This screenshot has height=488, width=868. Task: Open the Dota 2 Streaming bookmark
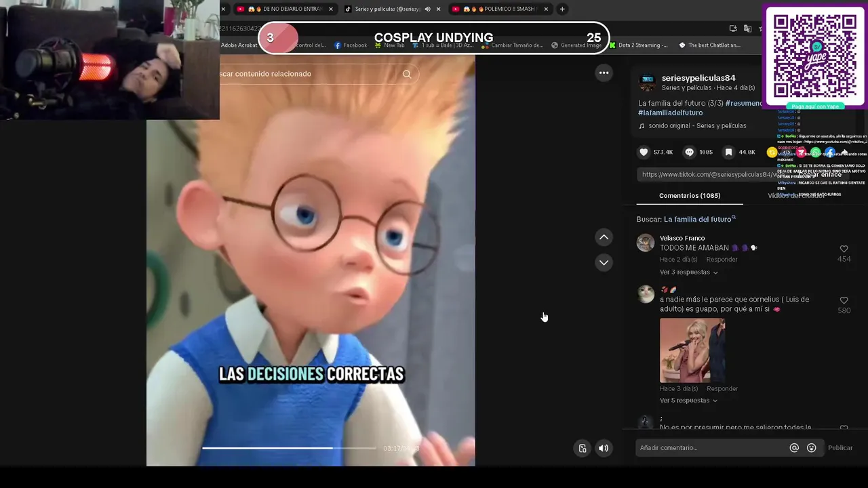click(638, 45)
